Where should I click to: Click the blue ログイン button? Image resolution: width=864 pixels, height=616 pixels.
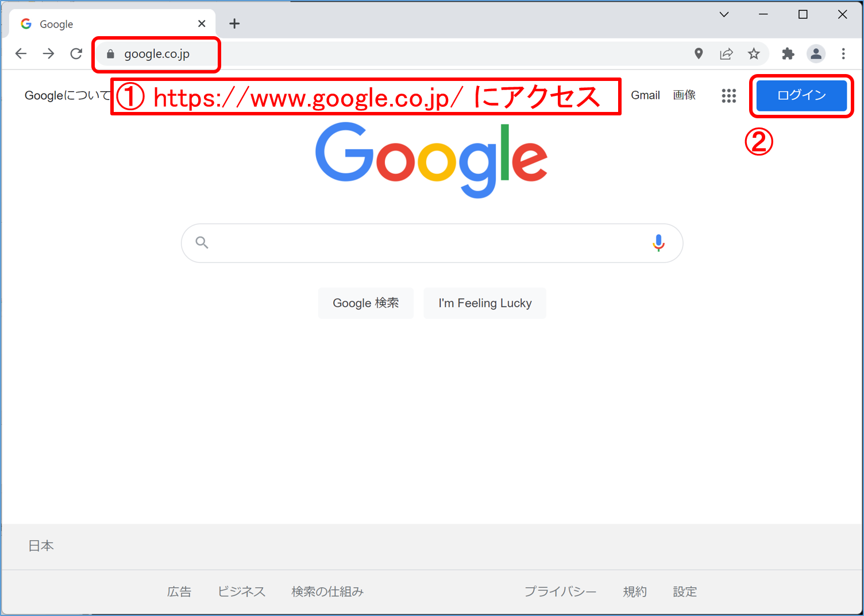click(801, 95)
